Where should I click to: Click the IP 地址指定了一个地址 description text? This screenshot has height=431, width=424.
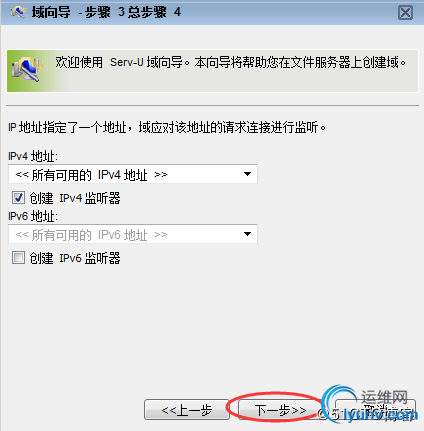coord(167,127)
